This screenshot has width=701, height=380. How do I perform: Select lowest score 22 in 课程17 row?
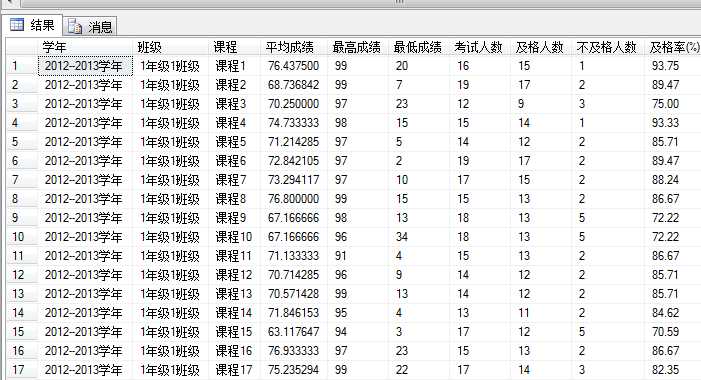[x=419, y=370]
